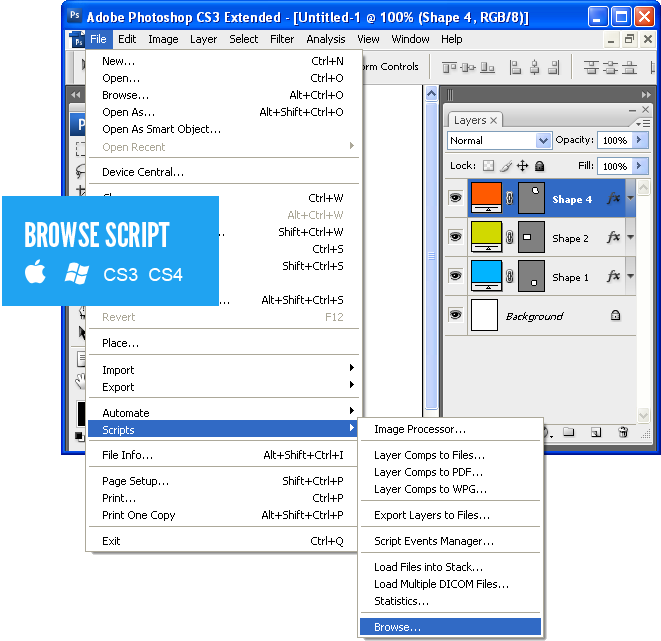Screen dimensions: 661x641
Task: Open the Window menu
Action: pos(410,39)
